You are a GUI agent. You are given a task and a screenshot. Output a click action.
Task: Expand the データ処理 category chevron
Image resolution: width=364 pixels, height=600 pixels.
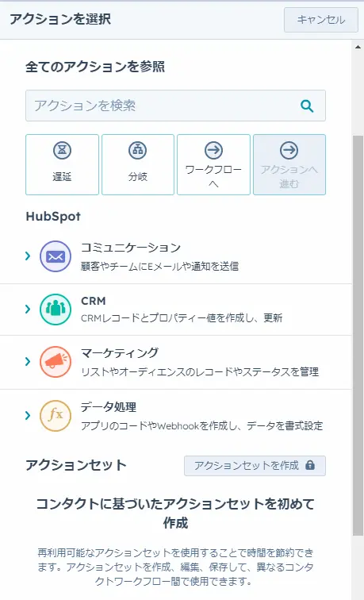(x=28, y=415)
